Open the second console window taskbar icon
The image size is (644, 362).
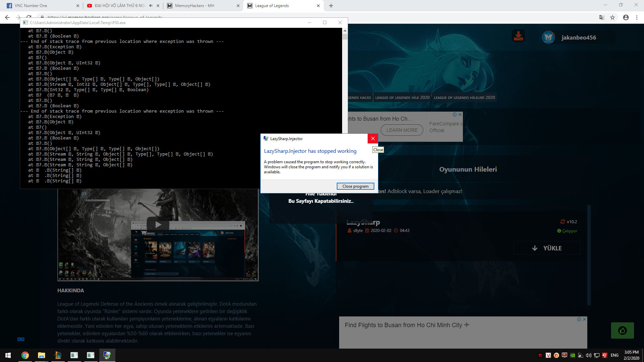(91, 355)
